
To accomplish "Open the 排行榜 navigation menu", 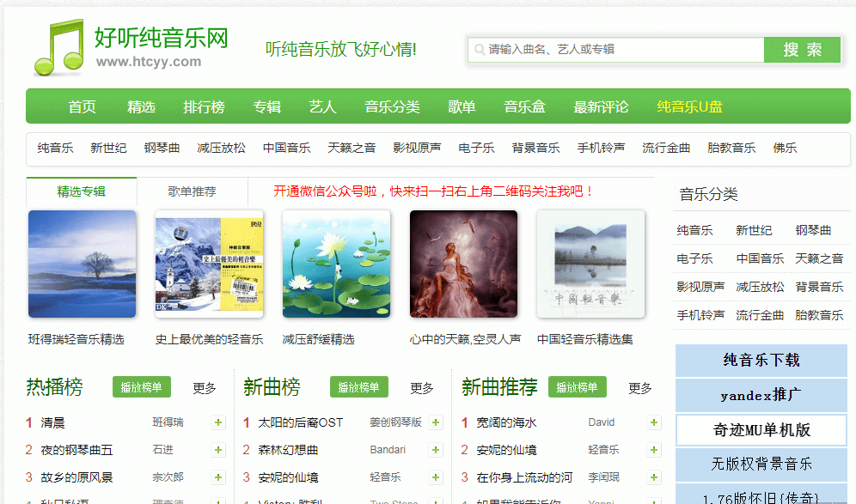I will pos(205,106).
